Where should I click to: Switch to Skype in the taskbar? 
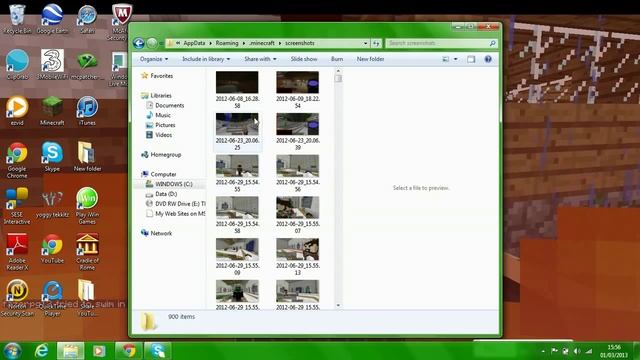click(x=158, y=351)
